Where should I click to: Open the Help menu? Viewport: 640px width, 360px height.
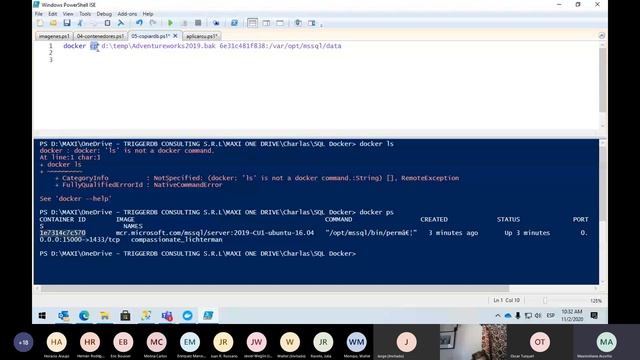point(148,14)
